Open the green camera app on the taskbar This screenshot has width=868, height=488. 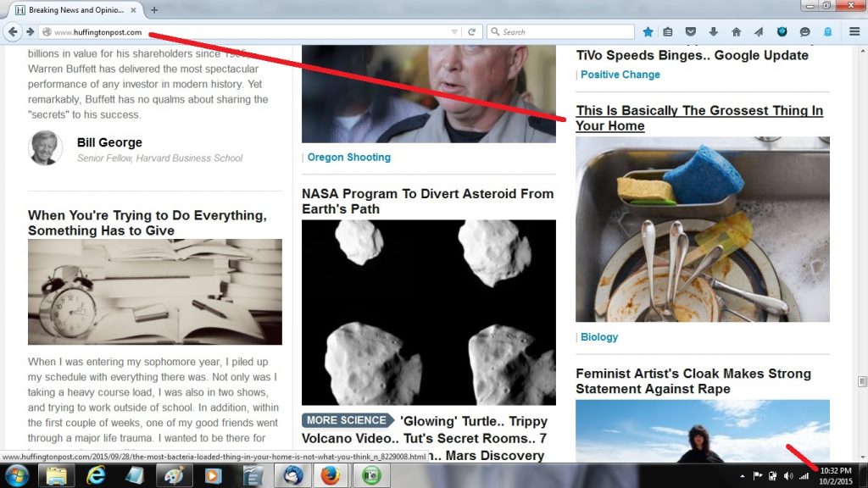[371, 476]
